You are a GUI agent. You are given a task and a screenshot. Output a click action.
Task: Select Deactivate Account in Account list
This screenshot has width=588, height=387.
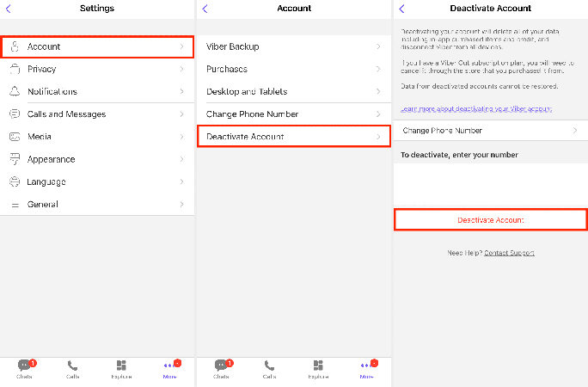click(294, 136)
